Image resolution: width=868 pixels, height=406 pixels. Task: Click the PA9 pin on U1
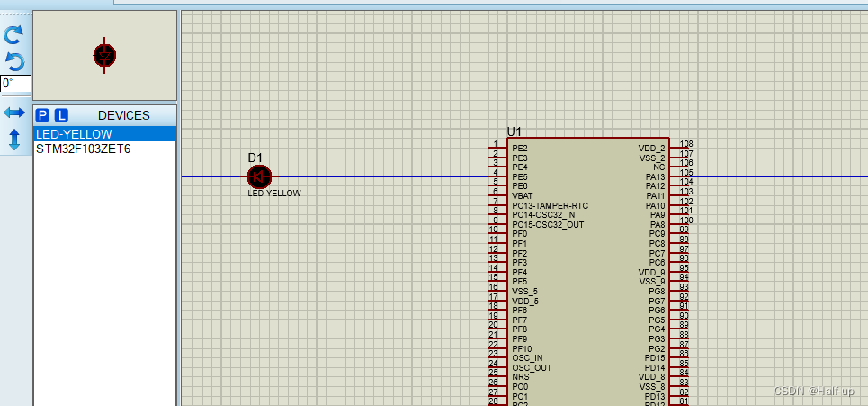click(x=658, y=215)
